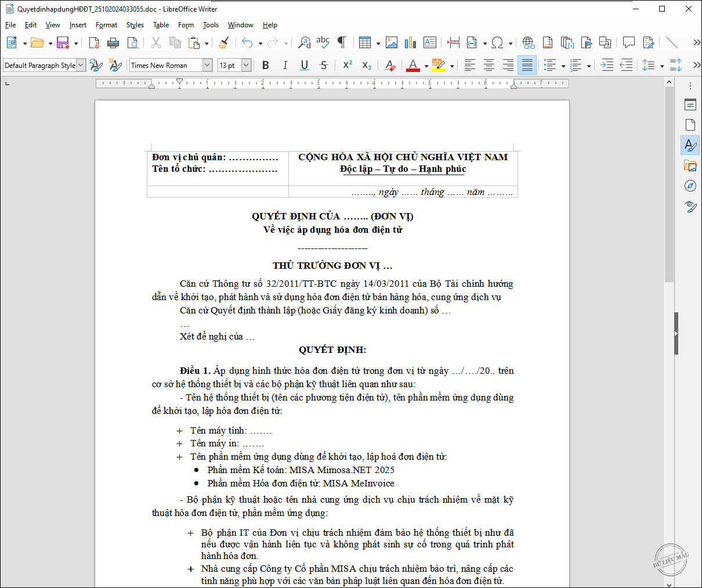The height and width of the screenshot is (588, 702).
Task: Expand the Save button dropdown arrow
Action: click(75, 43)
